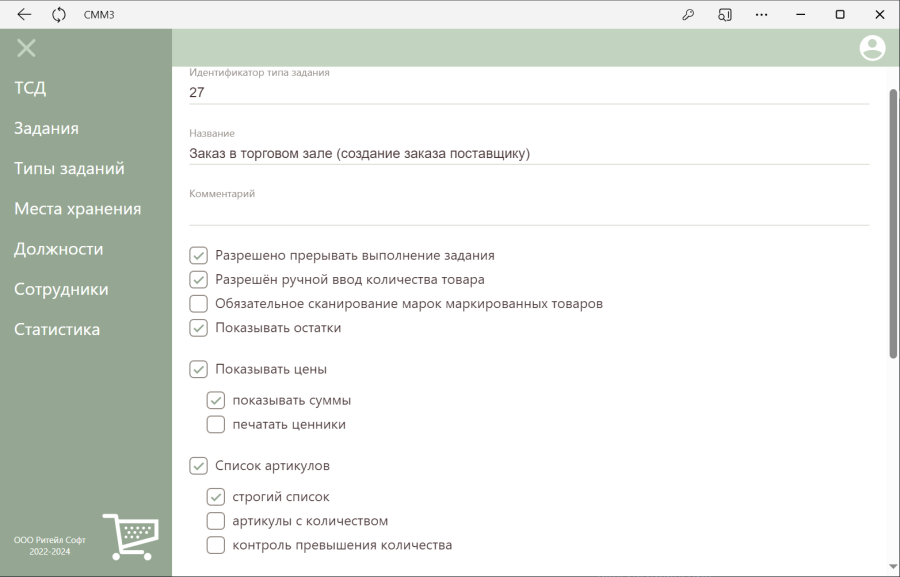Open the Задания menu section
The width and height of the screenshot is (900, 577).
coord(46,128)
